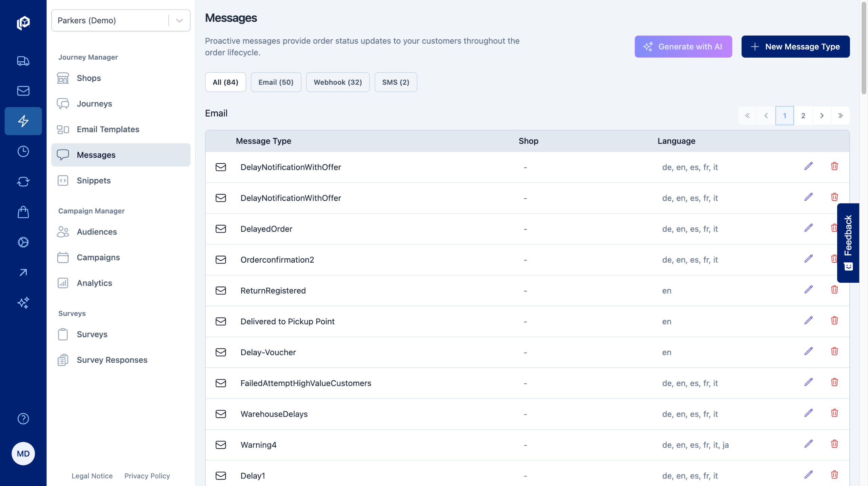Delete the Delay-Voucher message via trash icon
Image resolution: width=868 pixels, height=486 pixels.
click(x=834, y=351)
